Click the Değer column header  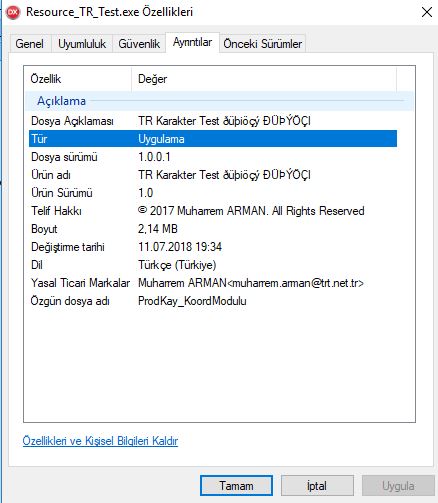tap(264, 79)
